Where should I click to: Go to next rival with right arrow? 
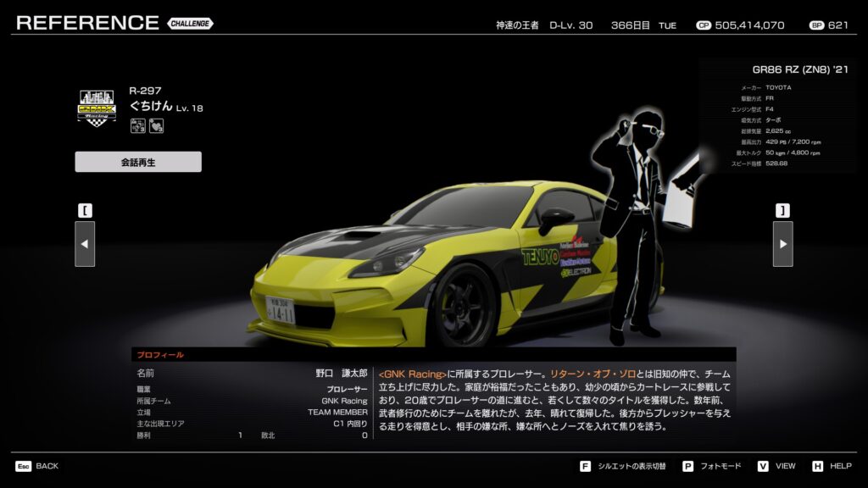tap(782, 244)
